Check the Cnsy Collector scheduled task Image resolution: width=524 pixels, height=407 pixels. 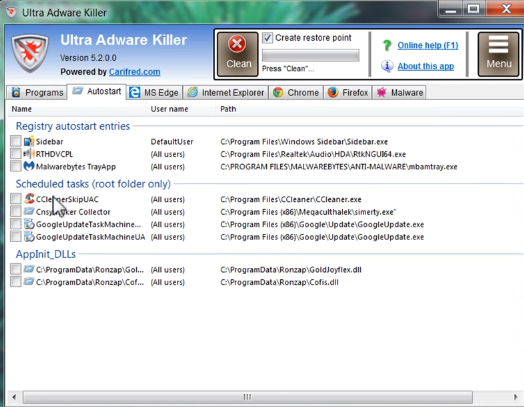16,212
